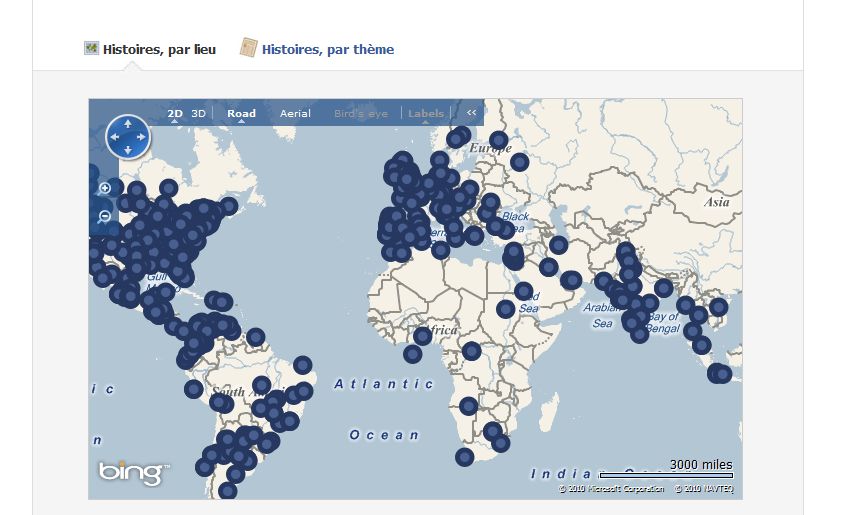Click the NAVTEQ copyright text
The height and width of the screenshot is (515, 850).
704,489
